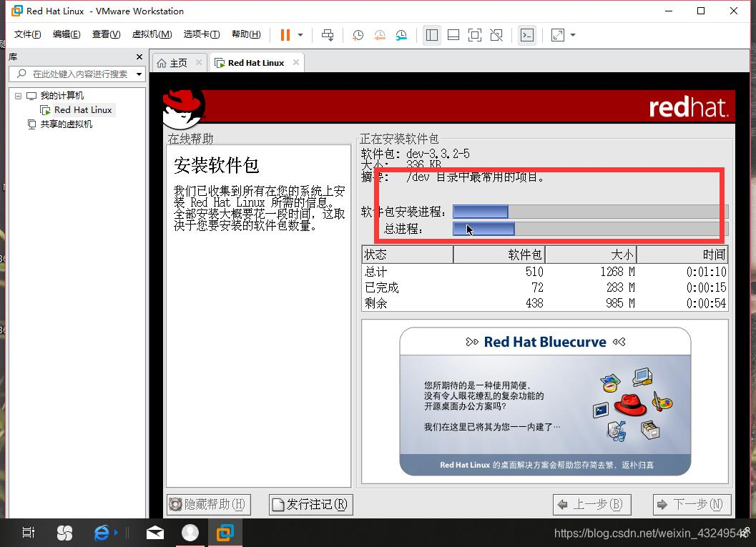Click the 发行注记(R) button
This screenshot has height=547, width=756.
click(311, 505)
